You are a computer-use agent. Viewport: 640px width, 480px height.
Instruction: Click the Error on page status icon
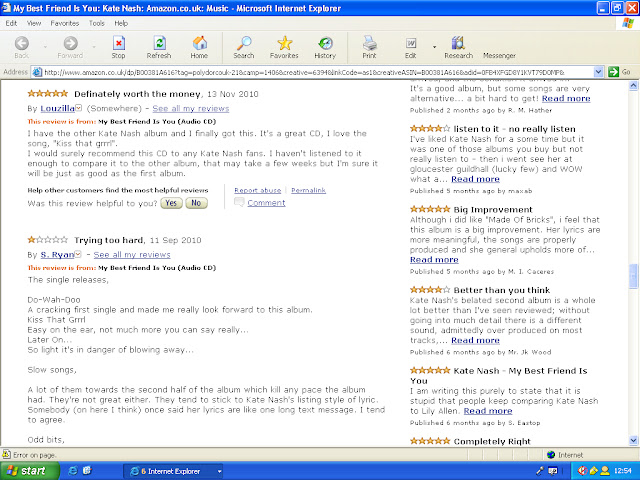pos(6,454)
